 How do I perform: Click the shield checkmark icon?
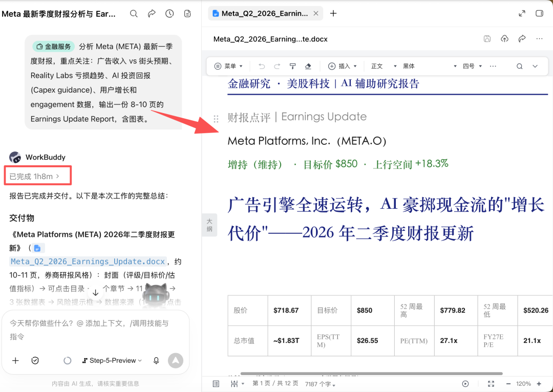(35, 361)
